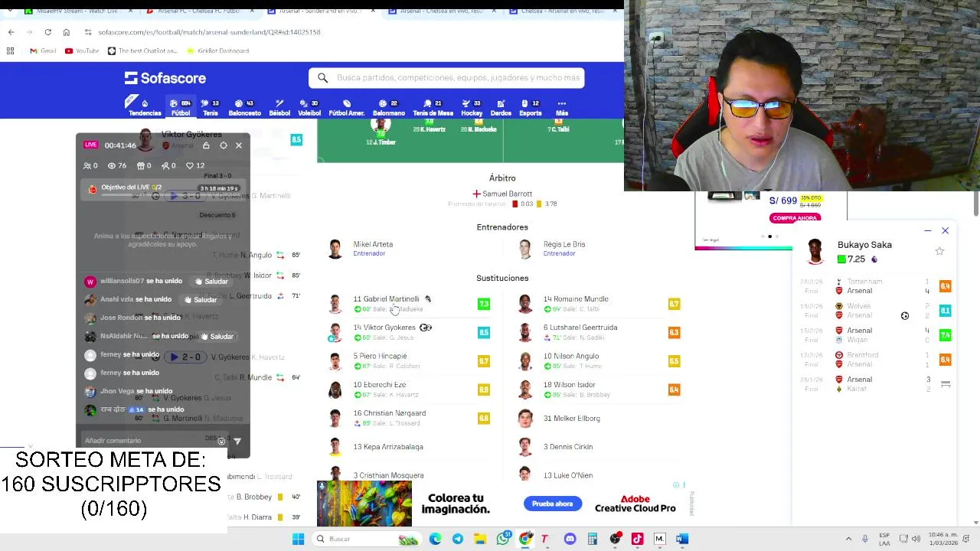Open TikTok from the Windows taskbar
The width and height of the screenshot is (980, 551).
pos(637,539)
